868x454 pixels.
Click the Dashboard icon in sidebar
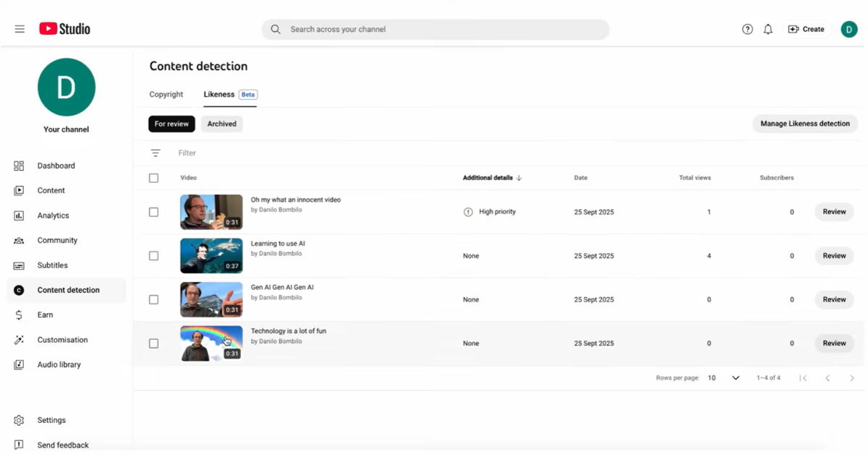(x=19, y=166)
